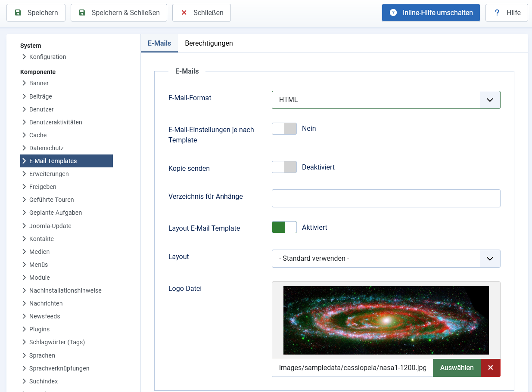532x392 pixels.
Task: Click the red X icon on Schließen
Action: 184,13
